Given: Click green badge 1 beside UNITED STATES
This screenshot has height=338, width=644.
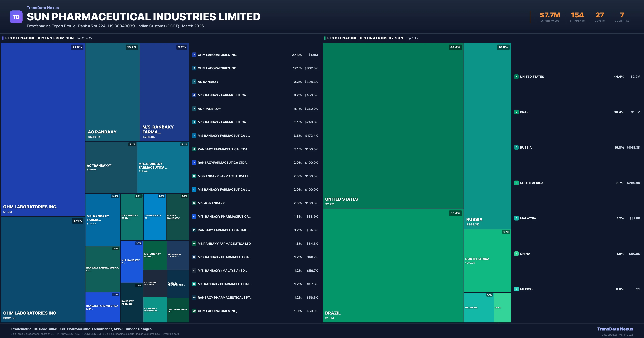Looking at the screenshot, I should (x=516, y=77).
